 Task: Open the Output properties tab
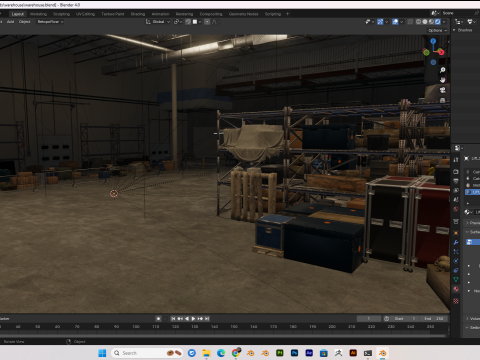pos(456,181)
